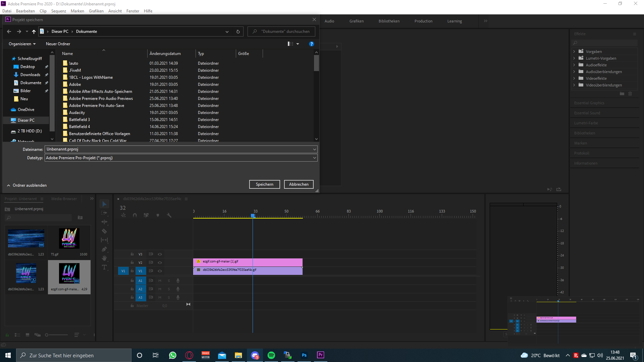Image resolution: width=644 pixels, height=362 pixels.
Task: Click the Abbrechen button
Action: 299,184
